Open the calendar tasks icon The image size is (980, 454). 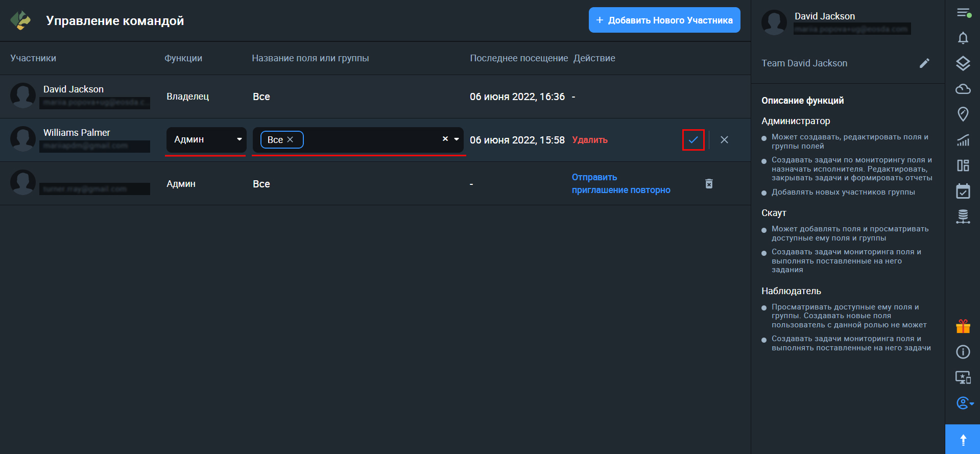click(x=963, y=191)
